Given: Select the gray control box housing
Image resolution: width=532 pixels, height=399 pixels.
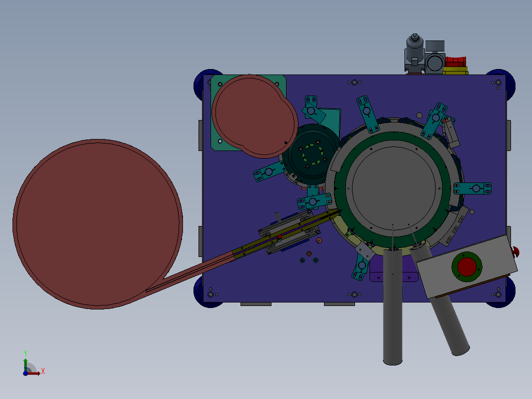Looking at the screenshot, I should click(467, 266).
